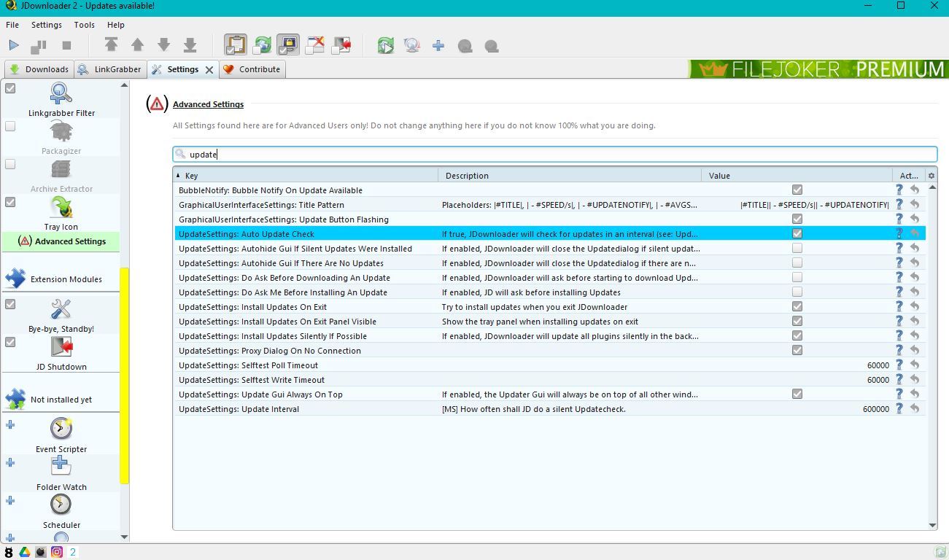Viewport: 949px width, 560px height.
Task: Open the Tools menu
Action: [84, 25]
